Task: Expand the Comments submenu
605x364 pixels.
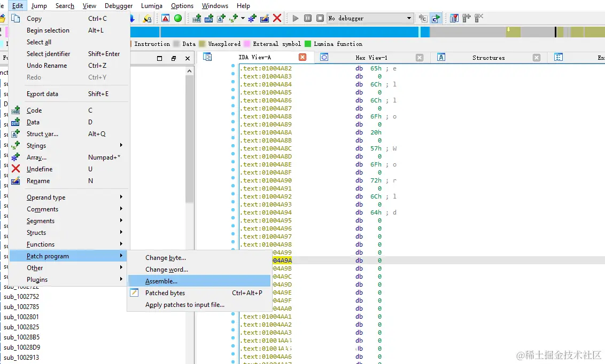Action: pyautogui.click(x=121, y=209)
